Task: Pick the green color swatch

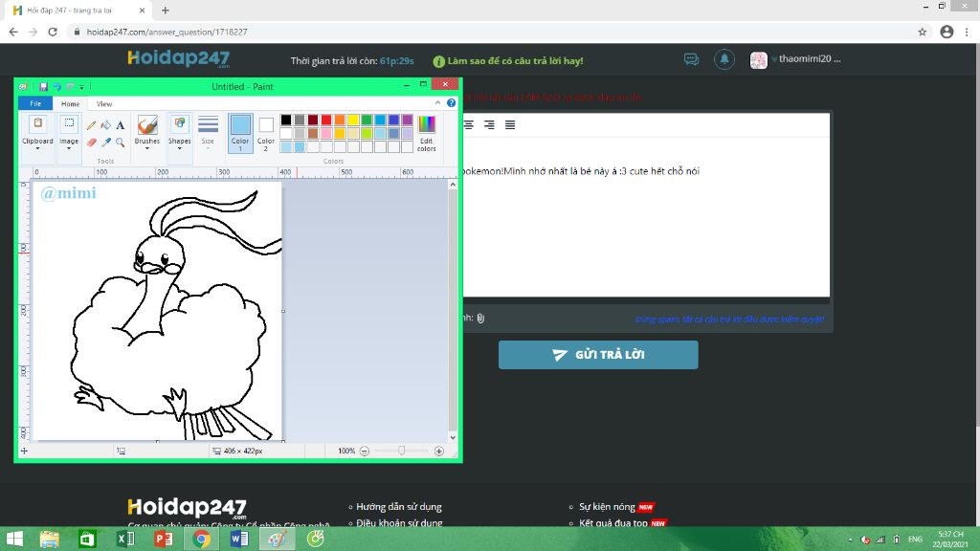Action: [367, 120]
